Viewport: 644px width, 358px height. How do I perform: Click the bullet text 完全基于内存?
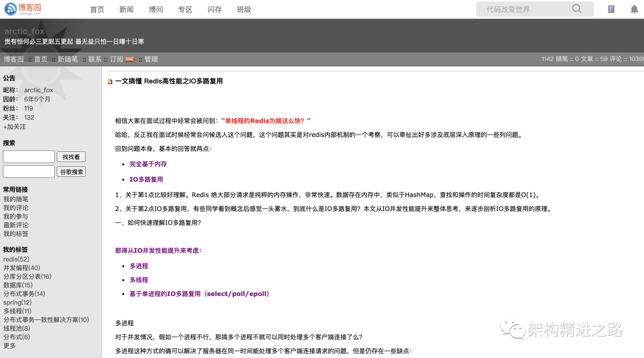148,164
